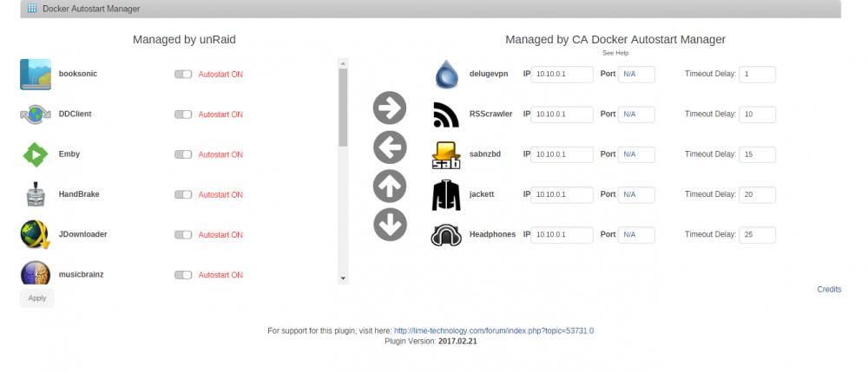The image size is (868, 373).
Task: Toggle HandBrake autostart switch
Action: click(183, 195)
